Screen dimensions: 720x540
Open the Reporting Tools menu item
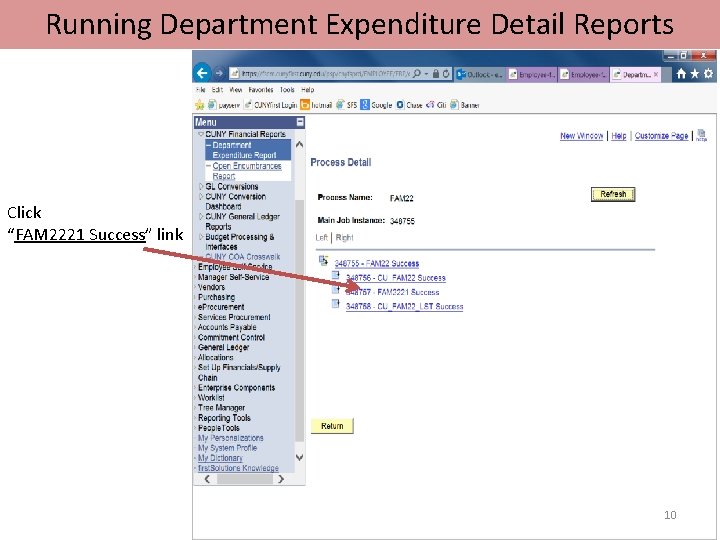click(224, 418)
